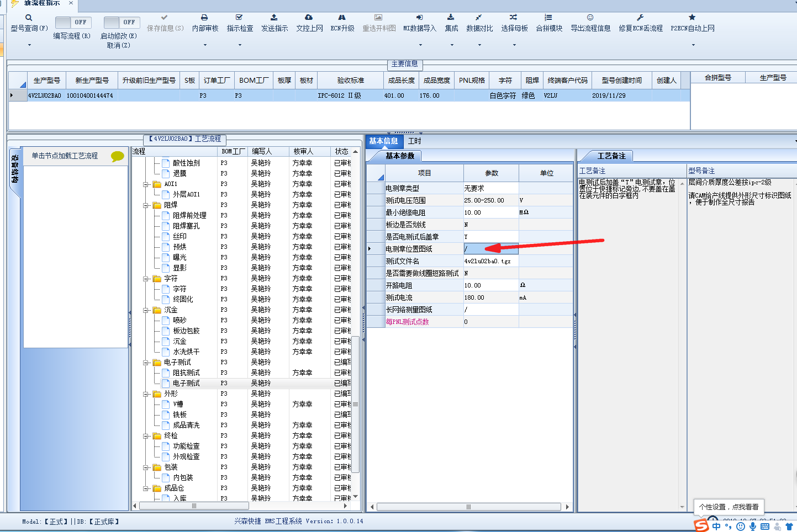Screen dimensions: 797x532
Task: Select 基本参数 sub-tab
Action: click(x=399, y=156)
